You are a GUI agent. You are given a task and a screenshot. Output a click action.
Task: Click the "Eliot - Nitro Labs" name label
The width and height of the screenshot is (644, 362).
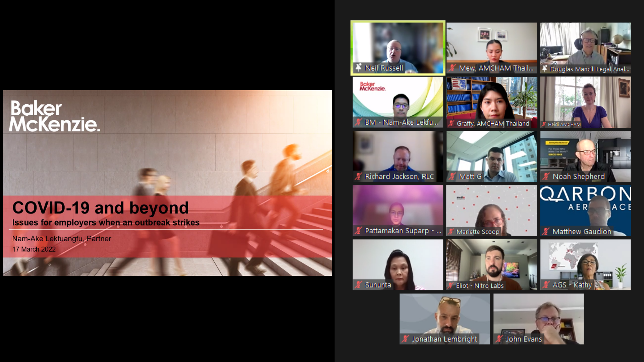pos(480,286)
